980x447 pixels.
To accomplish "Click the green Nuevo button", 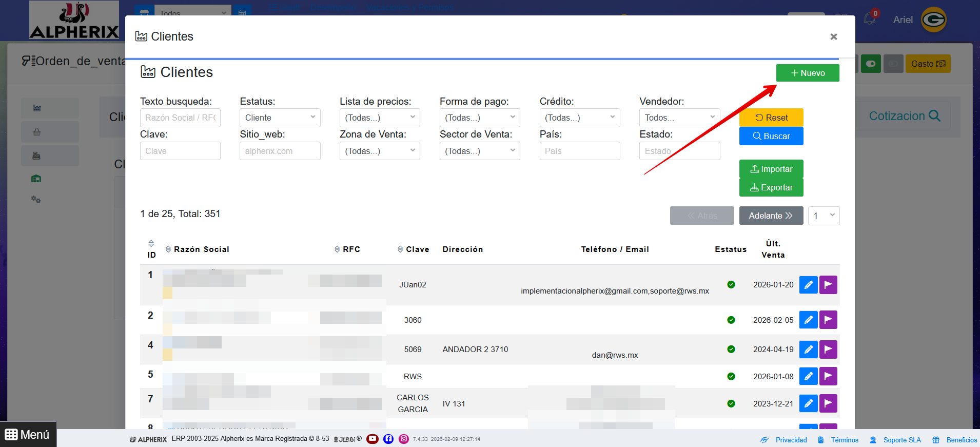I will [808, 73].
